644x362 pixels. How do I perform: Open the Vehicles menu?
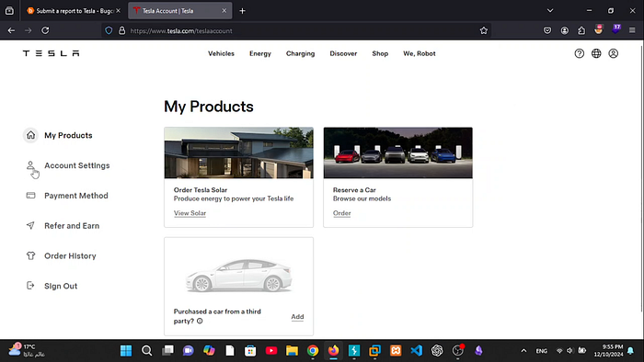(x=221, y=53)
